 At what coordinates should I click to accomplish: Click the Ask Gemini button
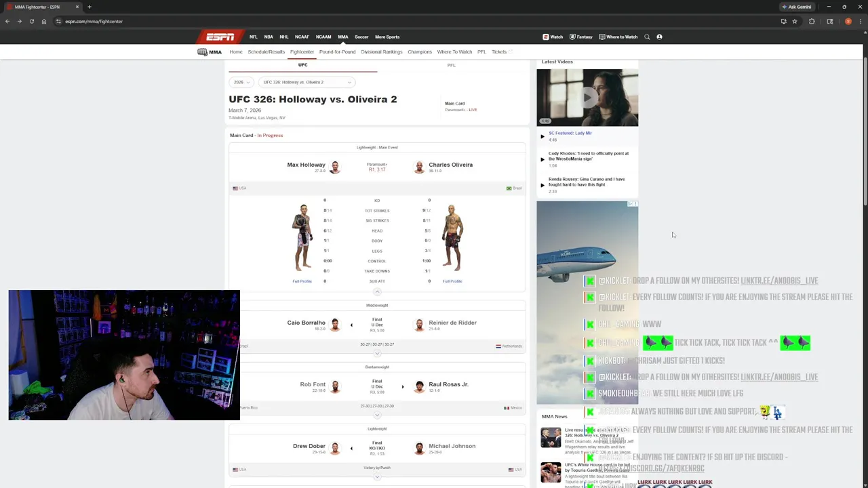[797, 7]
